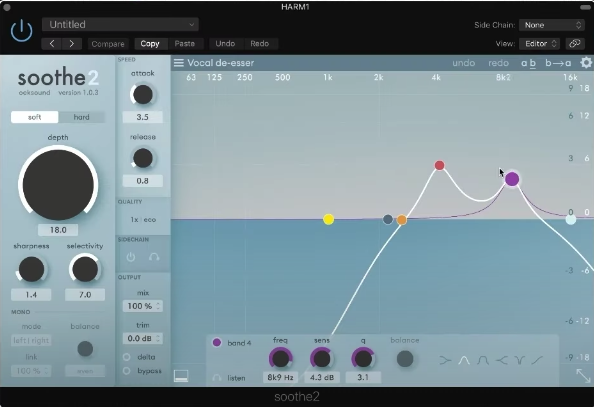Select the dark gray band node

pos(388,219)
